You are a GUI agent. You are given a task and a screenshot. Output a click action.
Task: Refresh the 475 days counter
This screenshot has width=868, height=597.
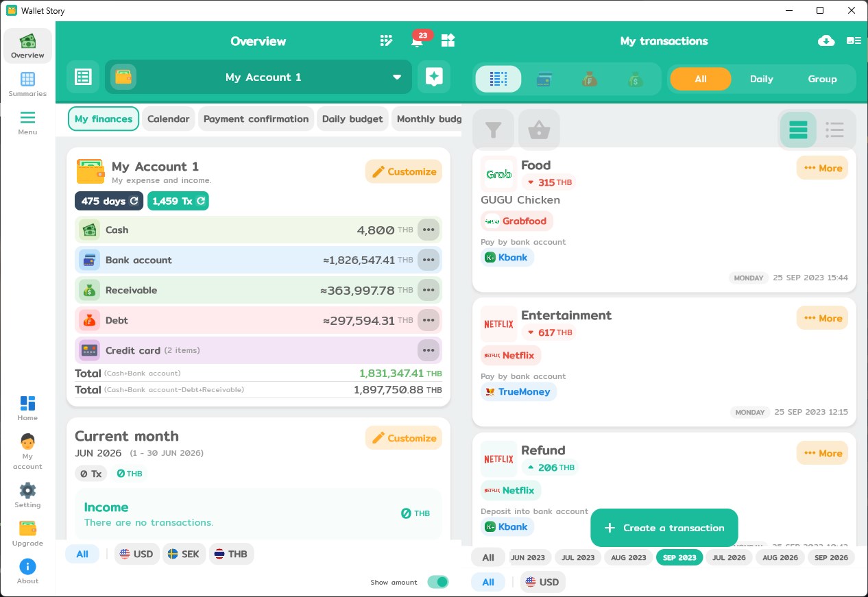[135, 201]
